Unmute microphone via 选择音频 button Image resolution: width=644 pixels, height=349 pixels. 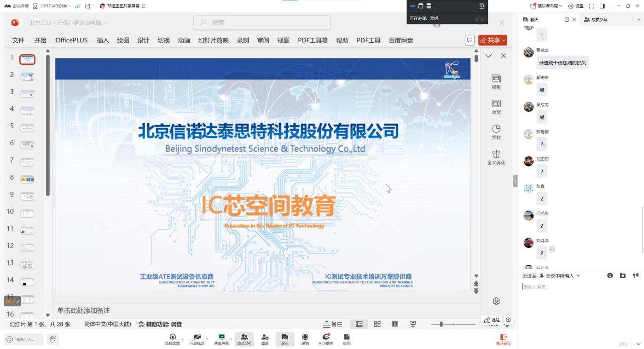click(x=173, y=339)
